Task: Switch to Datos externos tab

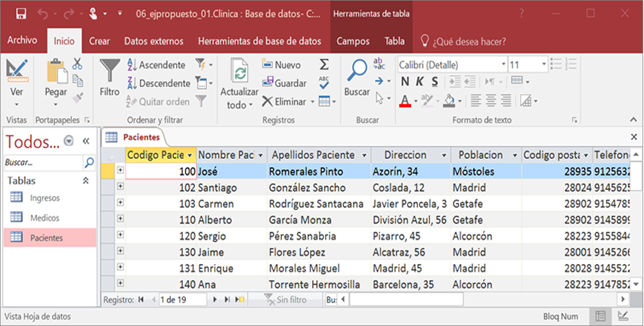Action: [153, 42]
